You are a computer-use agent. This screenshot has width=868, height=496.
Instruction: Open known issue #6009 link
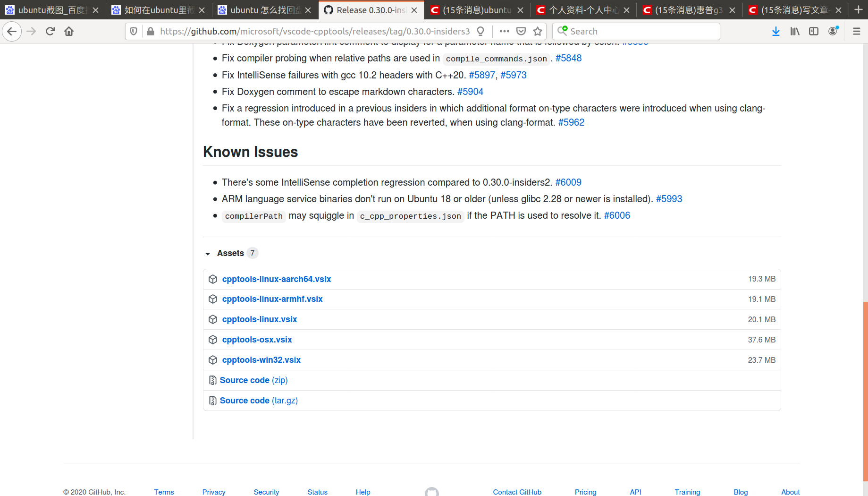pos(568,182)
